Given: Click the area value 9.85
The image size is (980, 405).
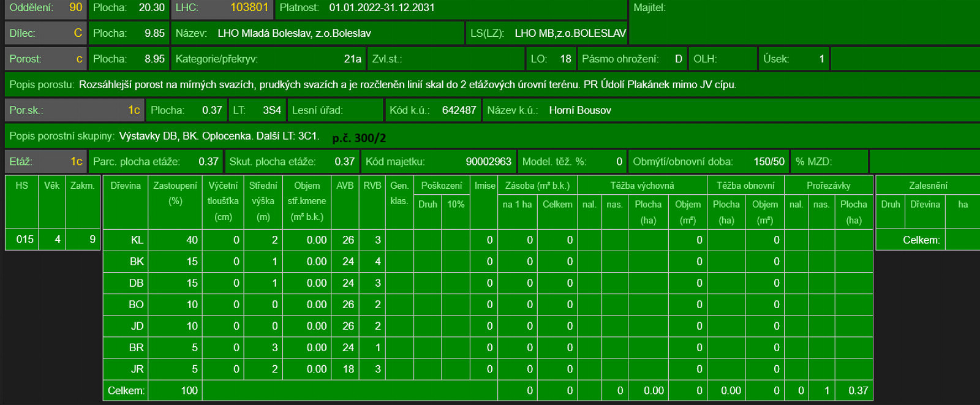Looking at the screenshot, I should coord(154,33).
